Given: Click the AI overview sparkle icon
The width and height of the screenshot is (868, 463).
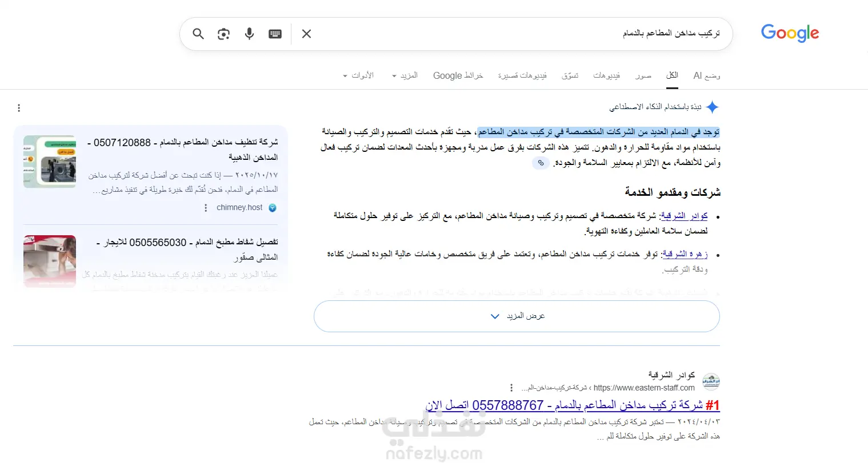Looking at the screenshot, I should [x=712, y=107].
